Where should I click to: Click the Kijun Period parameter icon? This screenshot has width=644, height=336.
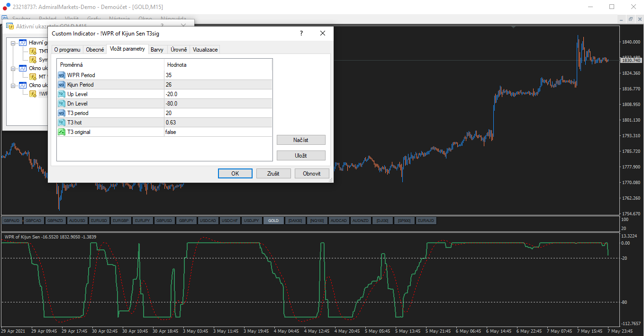(62, 85)
